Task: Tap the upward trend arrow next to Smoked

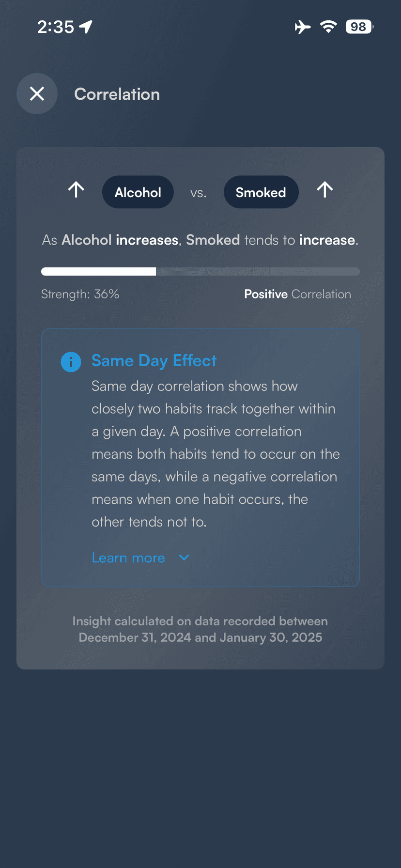Action: pos(324,190)
